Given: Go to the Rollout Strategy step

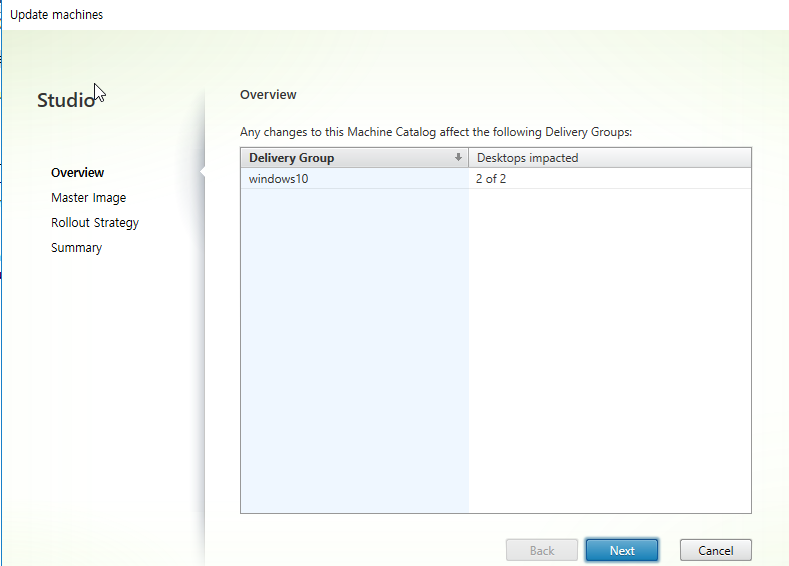Looking at the screenshot, I should pyautogui.click(x=95, y=223).
